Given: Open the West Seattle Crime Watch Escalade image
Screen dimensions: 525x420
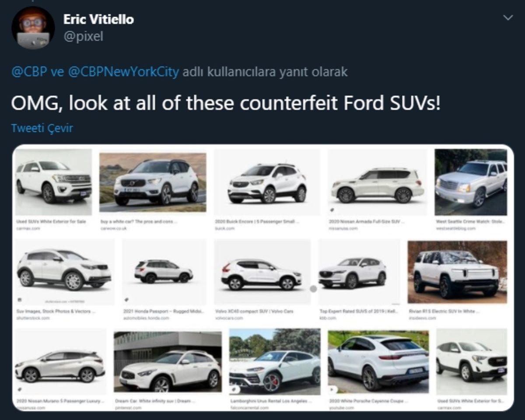Looking at the screenshot, I should [x=471, y=182].
